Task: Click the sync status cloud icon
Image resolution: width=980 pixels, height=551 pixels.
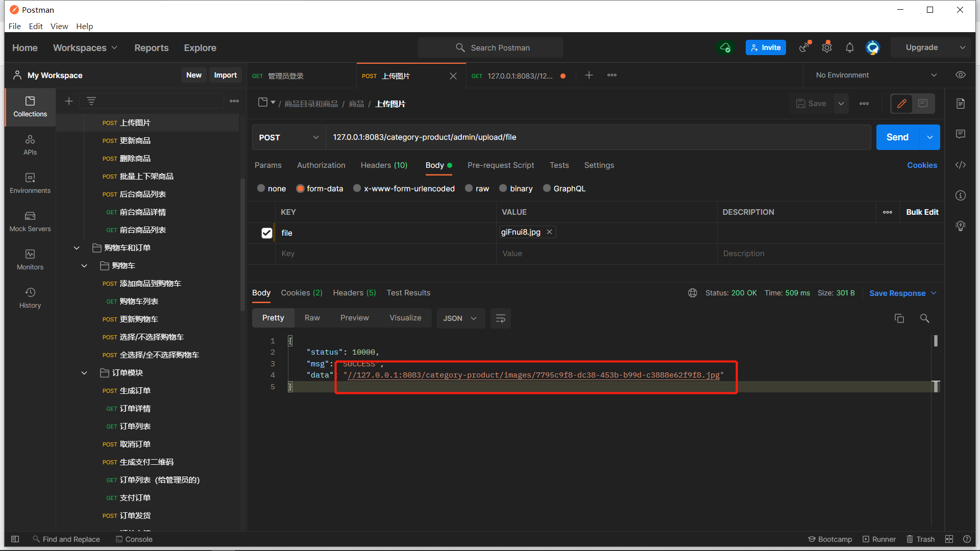Action: coord(725,47)
